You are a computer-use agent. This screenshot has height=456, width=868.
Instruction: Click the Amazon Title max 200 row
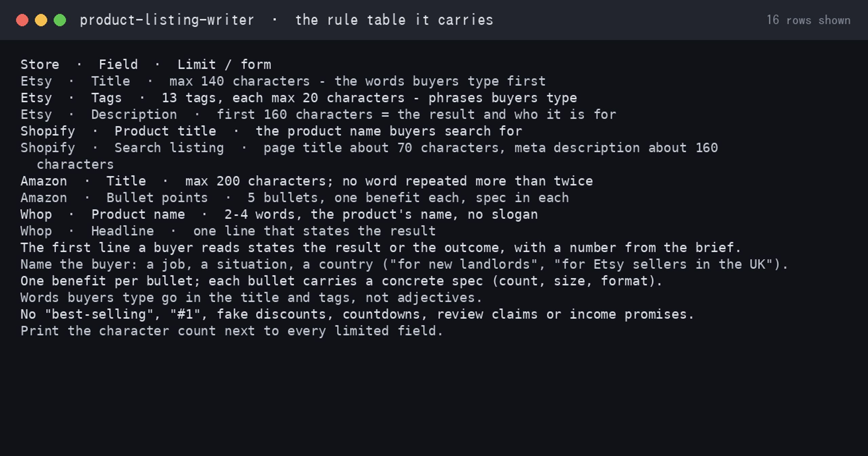pyautogui.click(x=307, y=181)
